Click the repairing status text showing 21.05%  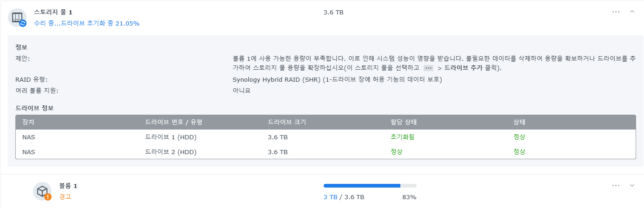[86, 23]
